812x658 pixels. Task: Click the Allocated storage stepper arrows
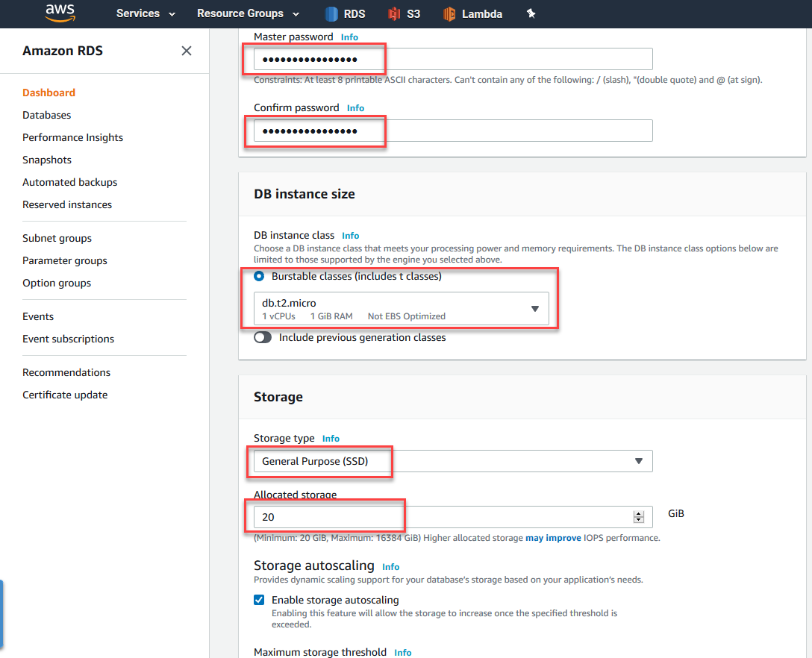click(639, 517)
